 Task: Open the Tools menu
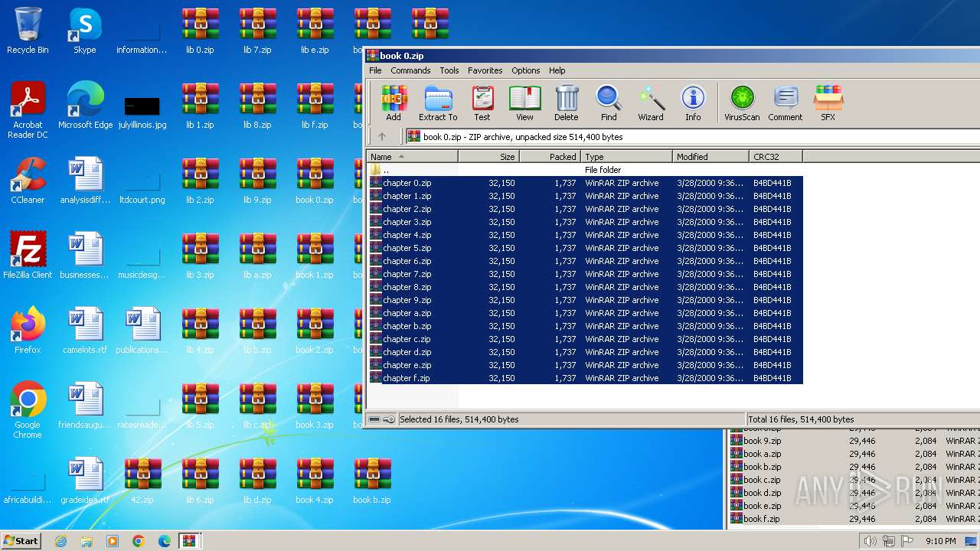coord(449,70)
